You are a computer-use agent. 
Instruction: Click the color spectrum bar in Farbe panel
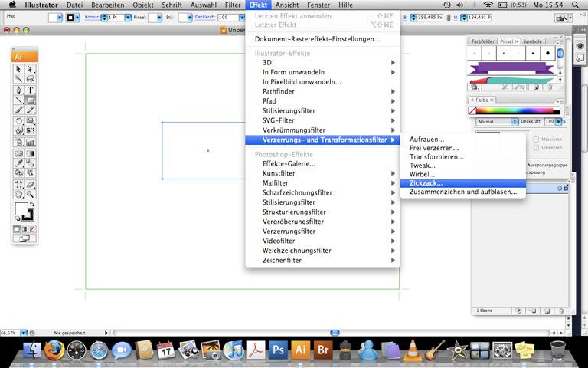coord(514,110)
